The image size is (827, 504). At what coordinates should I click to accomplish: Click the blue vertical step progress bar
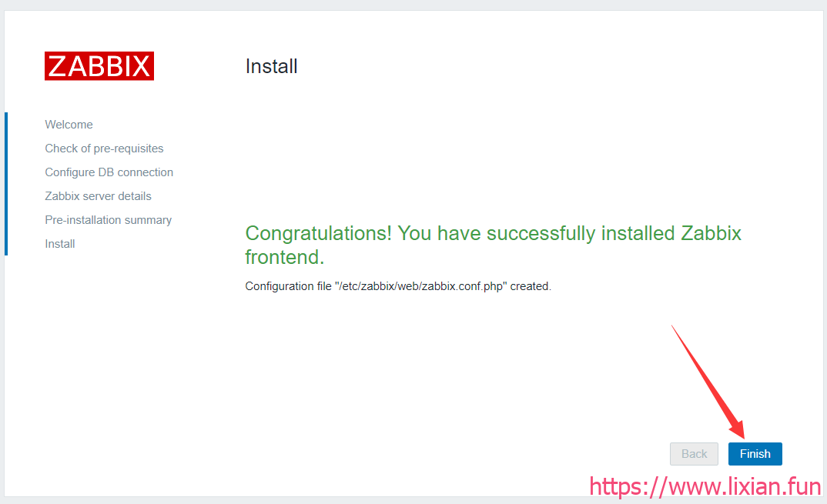(6, 184)
